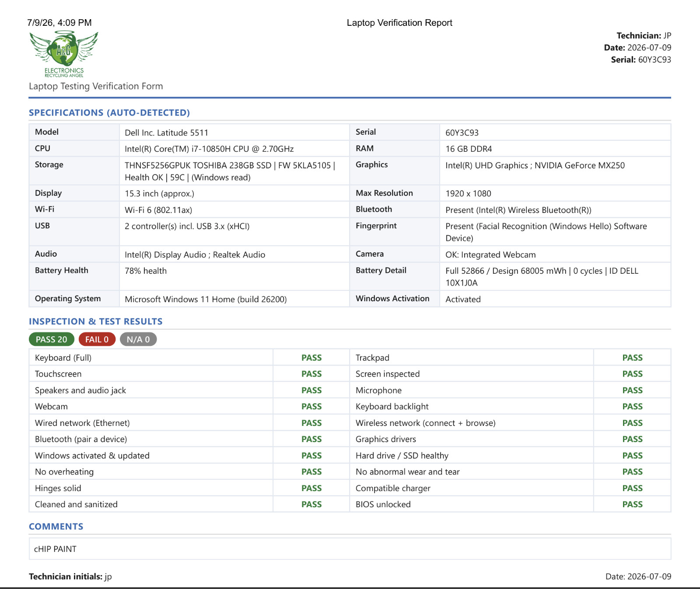The width and height of the screenshot is (700, 589).
Task: Click the Laptop Testing Verification Form subtitle
Action: pyautogui.click(x=96, y=86)
